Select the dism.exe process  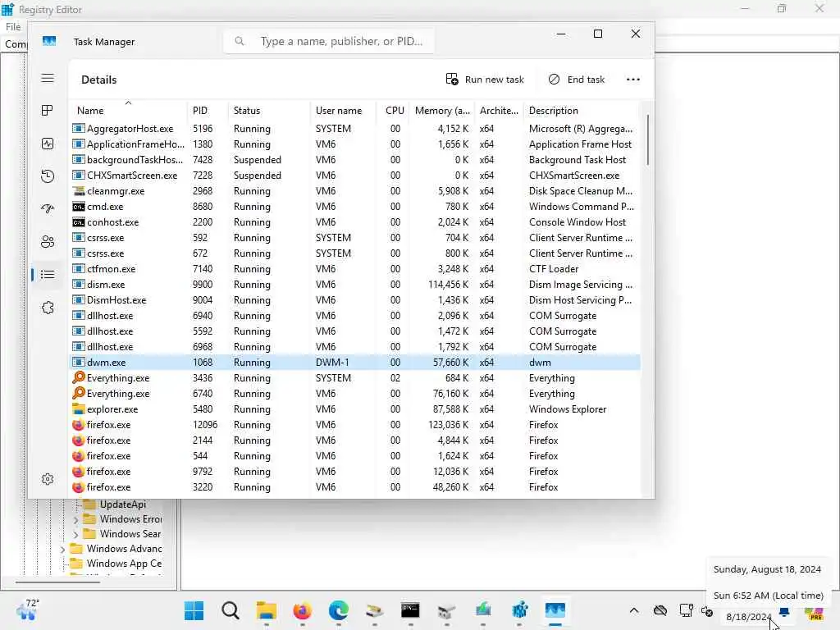click(x=356, y=285)
